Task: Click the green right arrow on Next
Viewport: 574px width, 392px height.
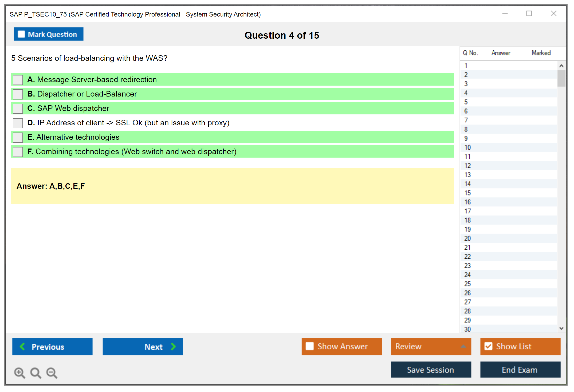Action: click(x=174, y=346)
